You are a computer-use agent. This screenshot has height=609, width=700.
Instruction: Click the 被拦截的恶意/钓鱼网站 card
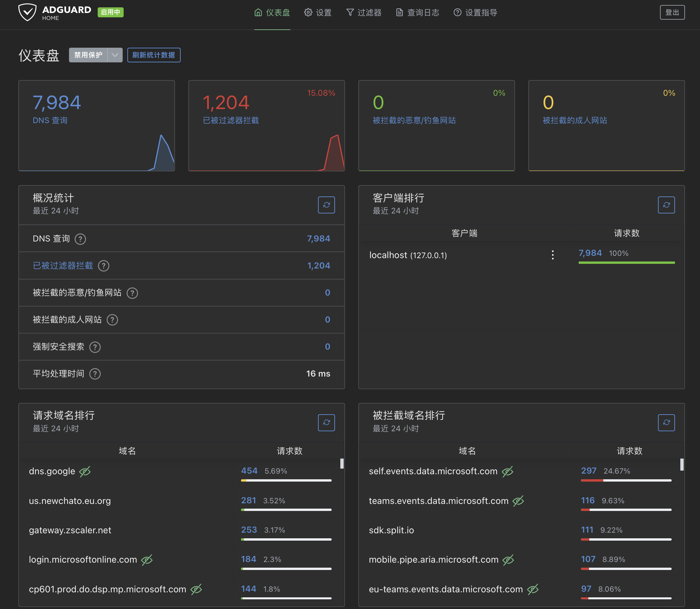[x=436, y=125]
